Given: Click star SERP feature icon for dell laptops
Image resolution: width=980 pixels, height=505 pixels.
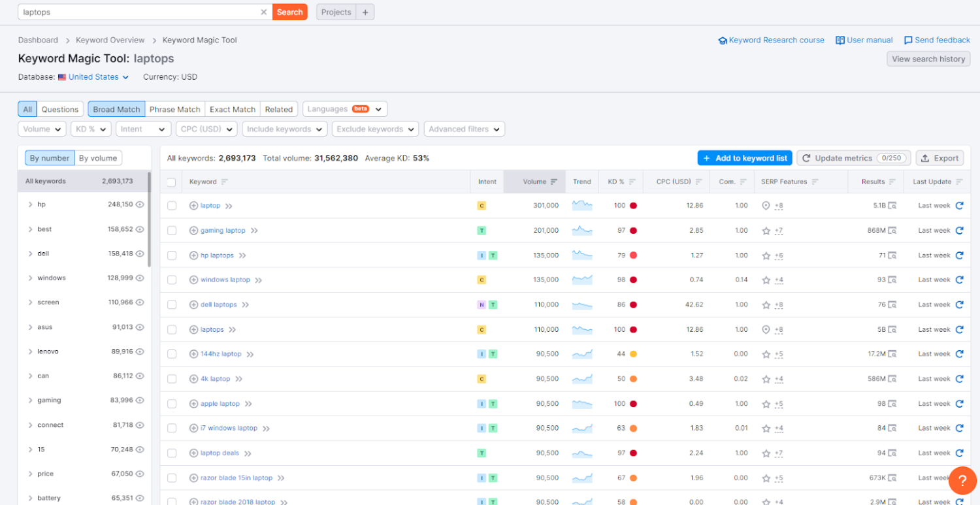Looking at the screenshot, I should (x=766, y=305).
